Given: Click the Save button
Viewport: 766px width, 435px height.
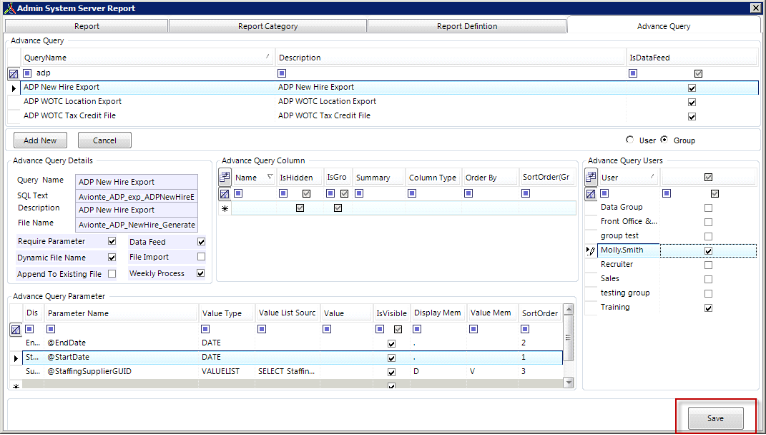Looking at the screenshot, I should click(716, 418).
